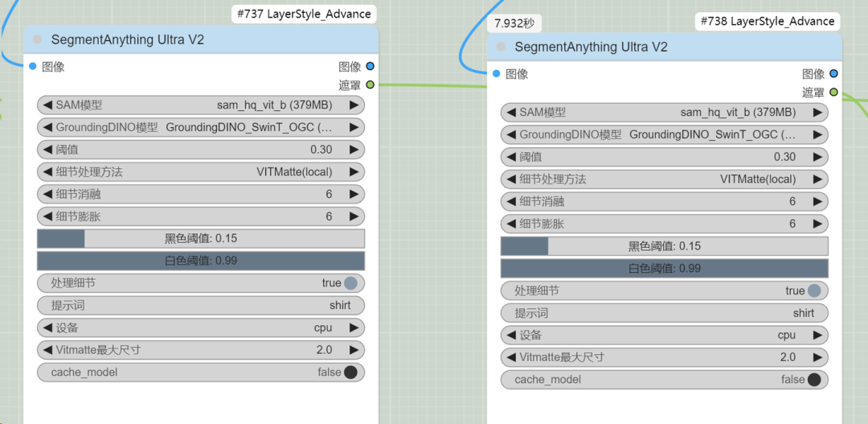
Task: Increase 阈值 in node #737
Action: (354, 149)
